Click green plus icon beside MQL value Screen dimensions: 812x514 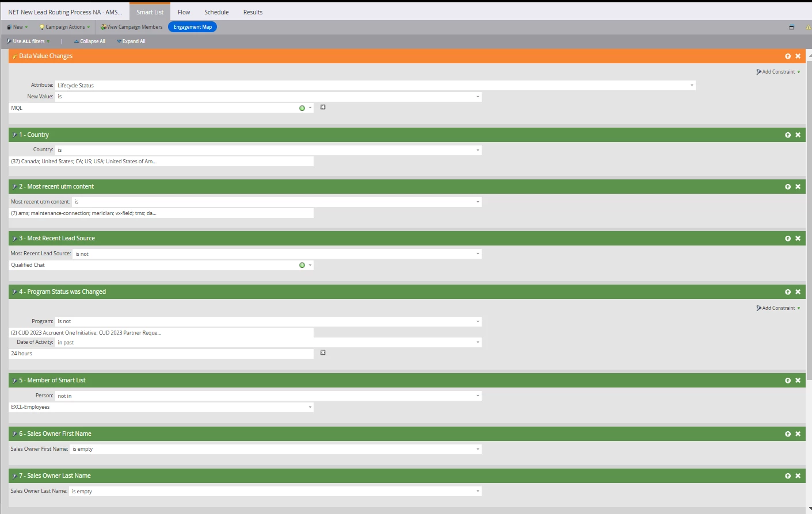point(302,108)
